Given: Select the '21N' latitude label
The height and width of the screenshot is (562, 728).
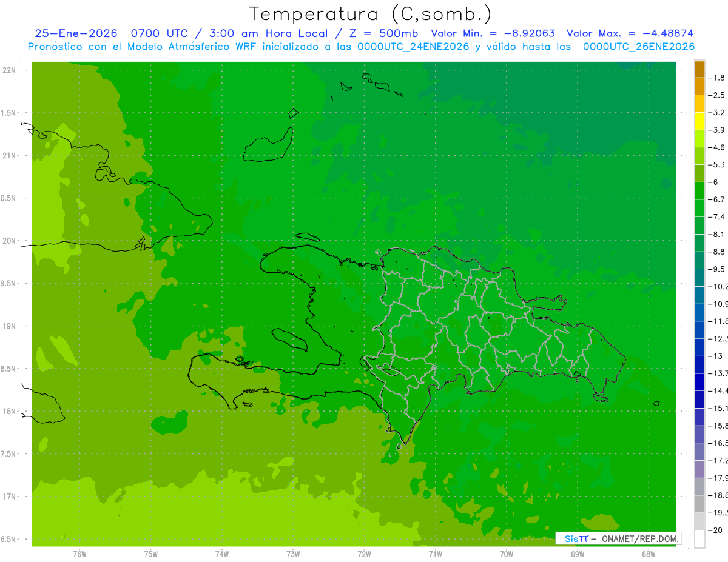Looking at the screenshot, I should (x=9, y=156).
